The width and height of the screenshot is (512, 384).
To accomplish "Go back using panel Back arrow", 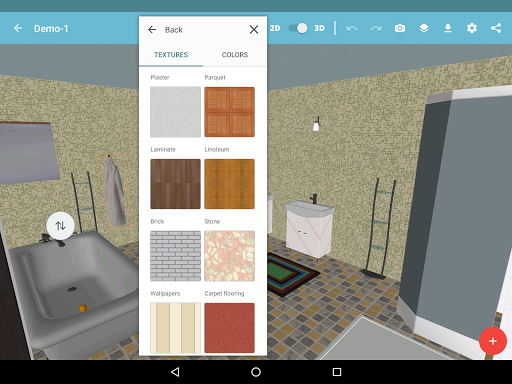I will pyautogui.click(x=152, y=30).
